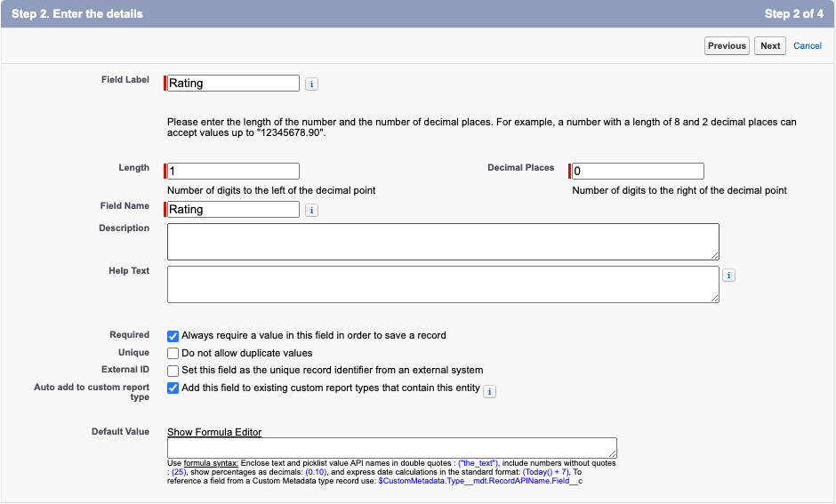Open the info icon next to Help Text
Image resolution: width=836 pixels, height=504 pixels.
(728, 276)
